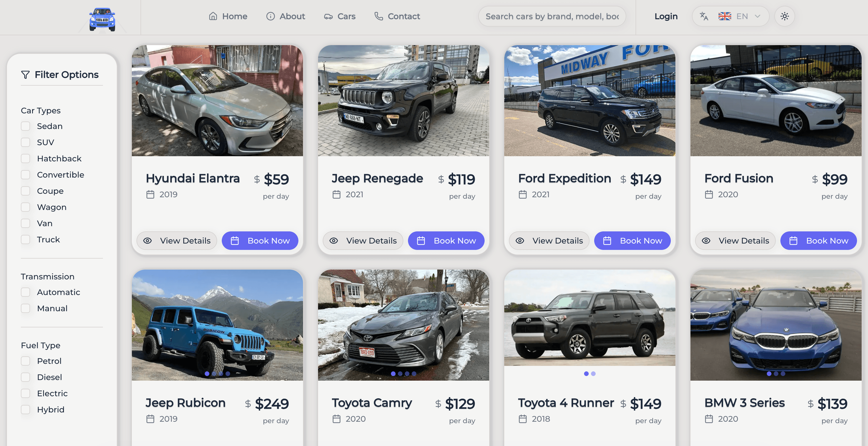Check the Convertible car type option
Image resolution: width=868 pixels, height=446 pixels.
pos(26,175)
